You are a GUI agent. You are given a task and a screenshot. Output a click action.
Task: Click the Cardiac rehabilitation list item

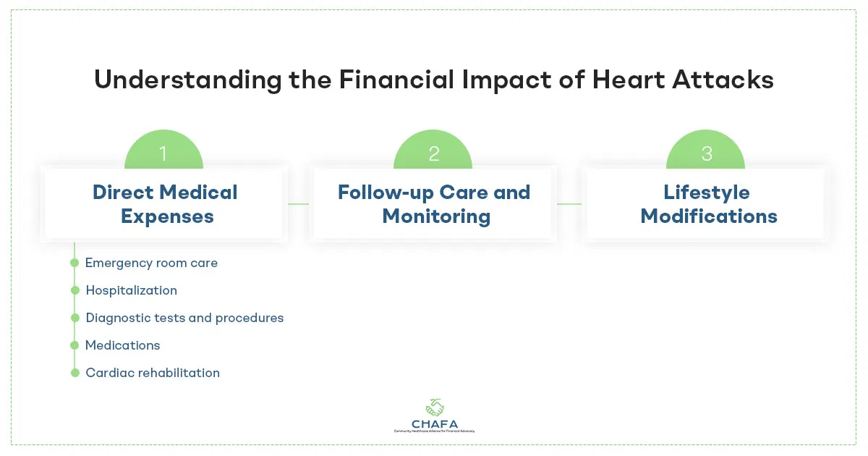153,373
